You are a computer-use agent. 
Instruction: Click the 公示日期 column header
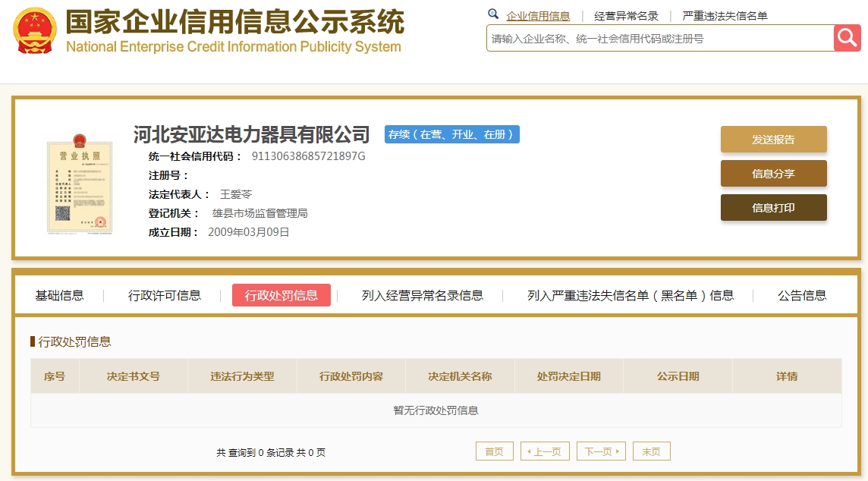coord(678,376)
